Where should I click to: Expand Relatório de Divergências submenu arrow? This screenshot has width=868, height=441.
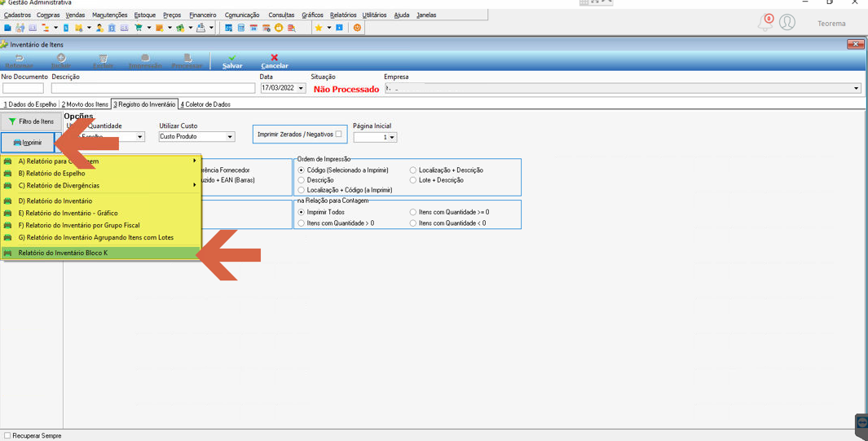(194, 185)
